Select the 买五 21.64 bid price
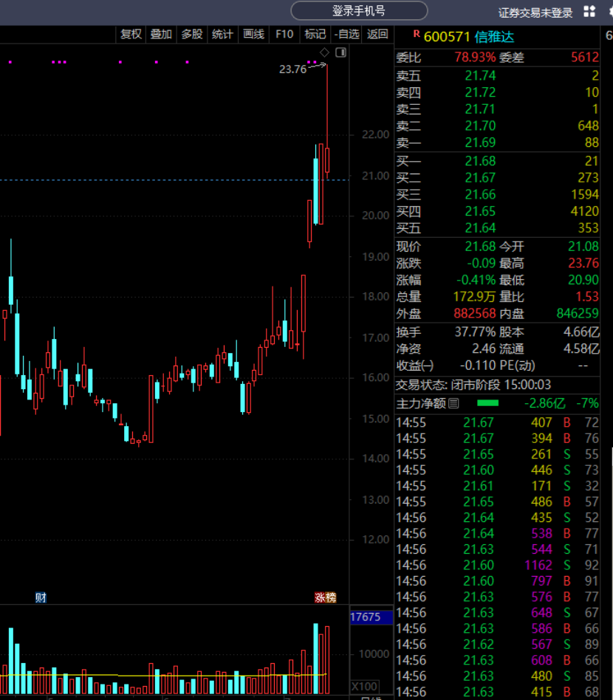Screen dimensions: 613x700 click(480, 228)
